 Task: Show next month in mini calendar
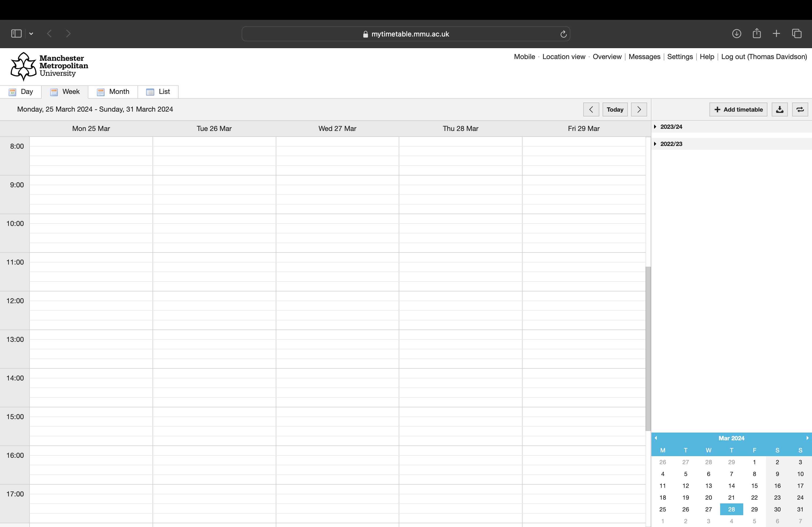[x=807, y=438]
